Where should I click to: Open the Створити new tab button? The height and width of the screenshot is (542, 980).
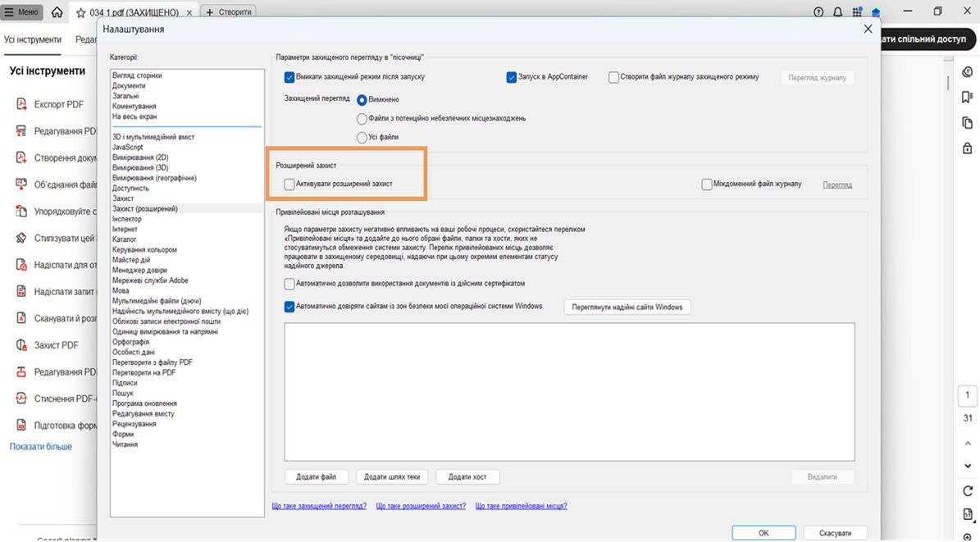[x=229, y=11]
